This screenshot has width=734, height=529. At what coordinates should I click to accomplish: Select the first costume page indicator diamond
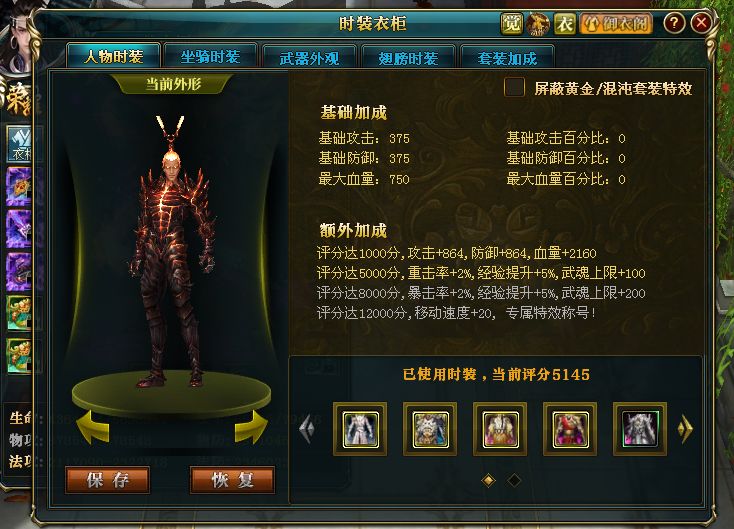tap(488, 480)
